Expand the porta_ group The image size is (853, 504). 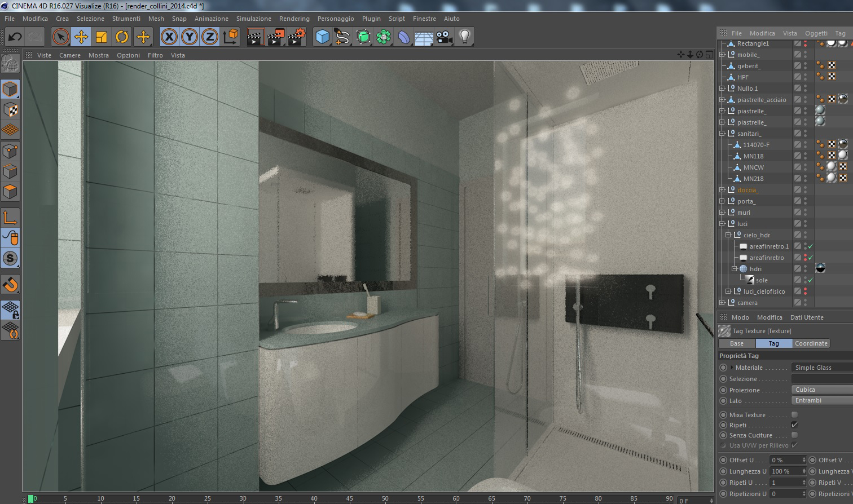coord(722,201)
